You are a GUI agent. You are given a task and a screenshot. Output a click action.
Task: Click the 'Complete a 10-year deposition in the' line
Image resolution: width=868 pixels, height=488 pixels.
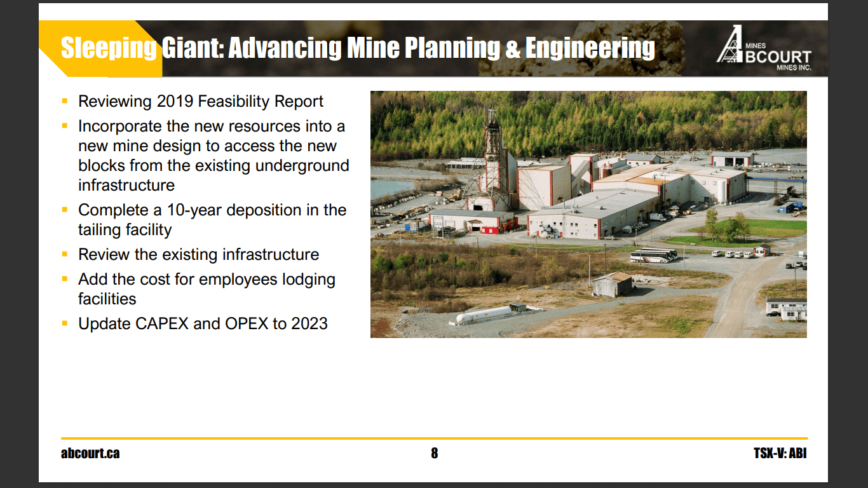coord(212,210)
